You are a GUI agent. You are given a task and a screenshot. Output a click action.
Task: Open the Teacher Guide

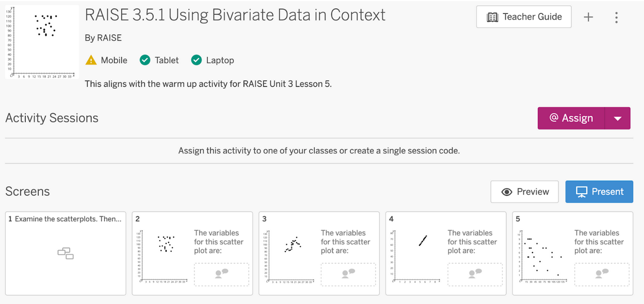[524, 17]
